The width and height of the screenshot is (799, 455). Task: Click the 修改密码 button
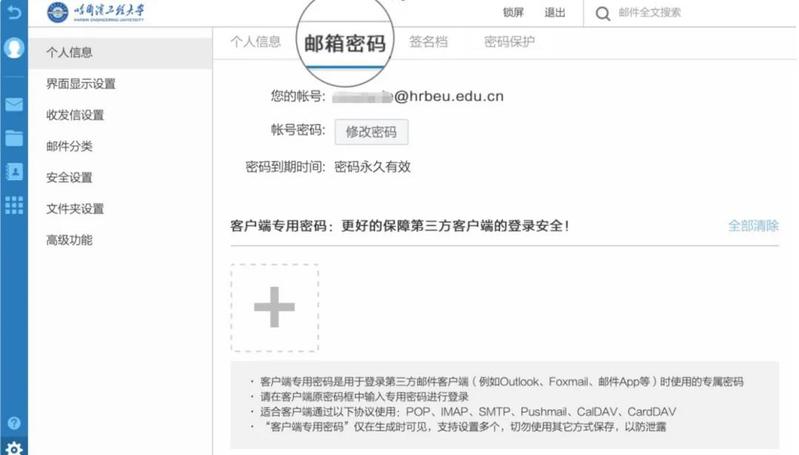371,132
